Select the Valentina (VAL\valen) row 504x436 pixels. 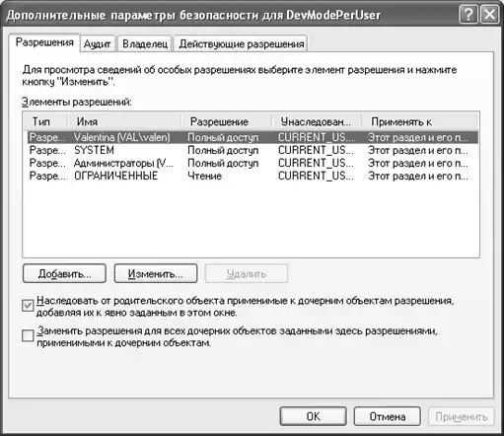click(252, 137)
